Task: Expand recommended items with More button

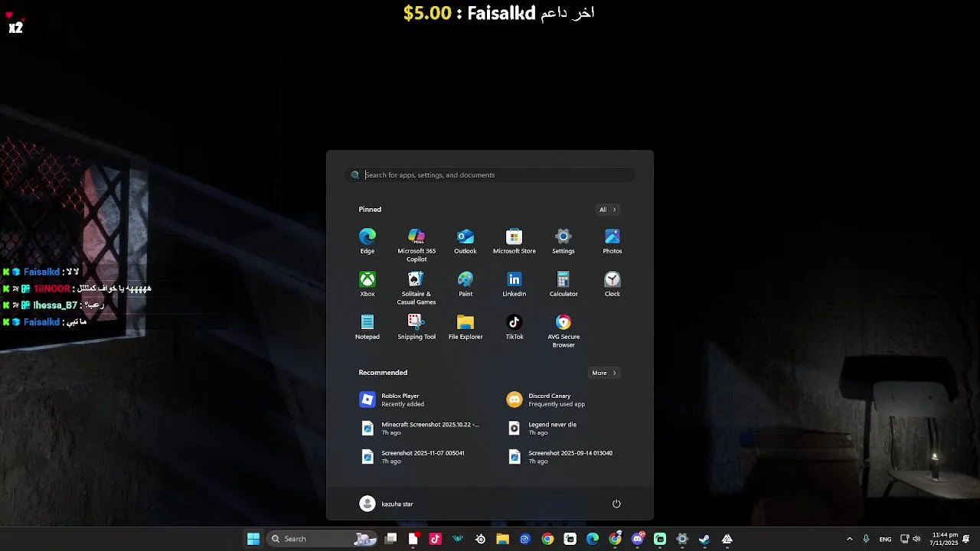Action: pyautogui.click(x=604, y=373)
